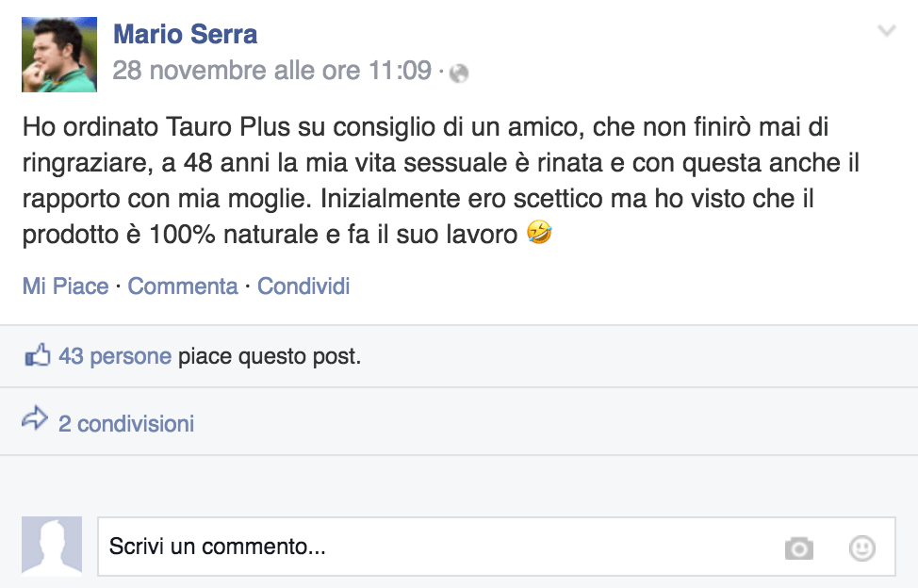Click the globe public-privacy icon
Screen dimensions: 918x588
tap(459, 73)
